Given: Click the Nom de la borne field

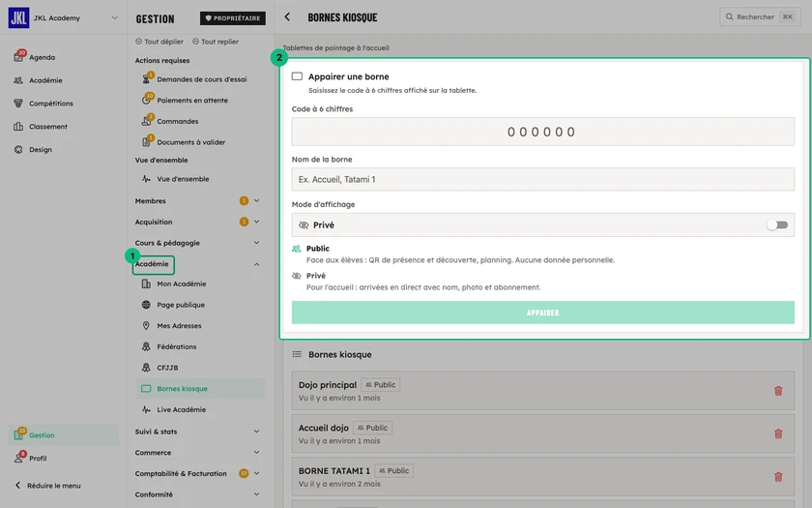Looking at the screenshot, I should (x=542, y=179).
